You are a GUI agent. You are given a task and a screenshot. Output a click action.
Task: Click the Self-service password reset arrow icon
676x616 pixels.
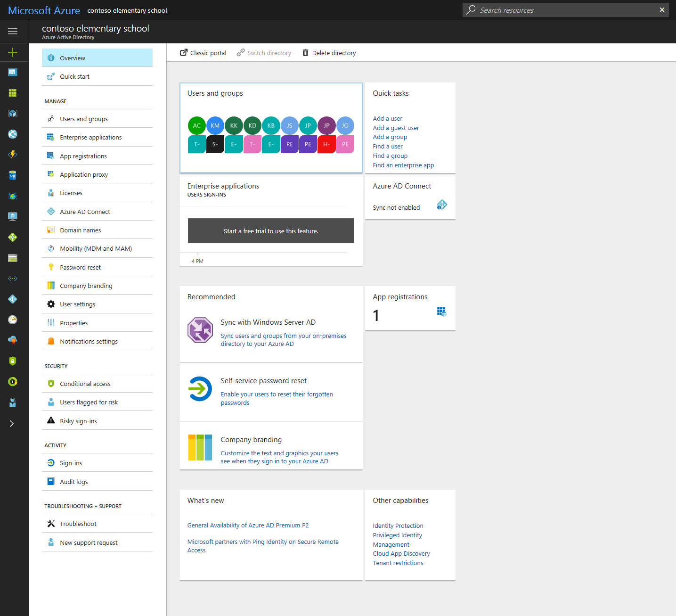(200, 389)
